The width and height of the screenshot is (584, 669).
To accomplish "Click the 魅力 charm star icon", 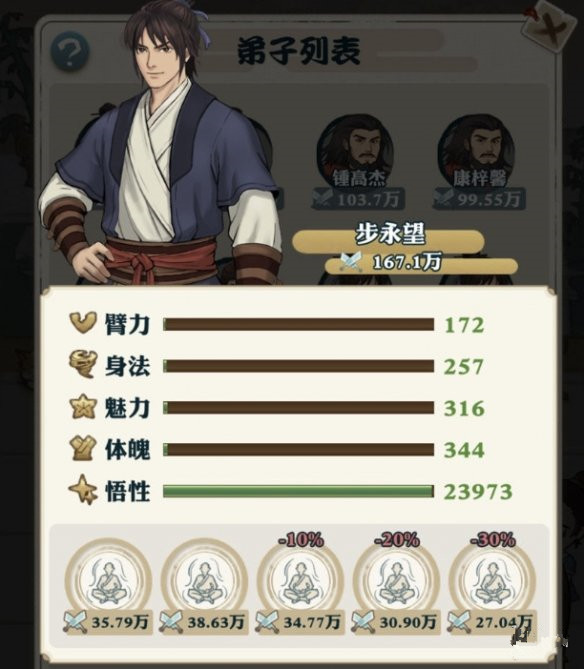I will [x=82, y=408].
